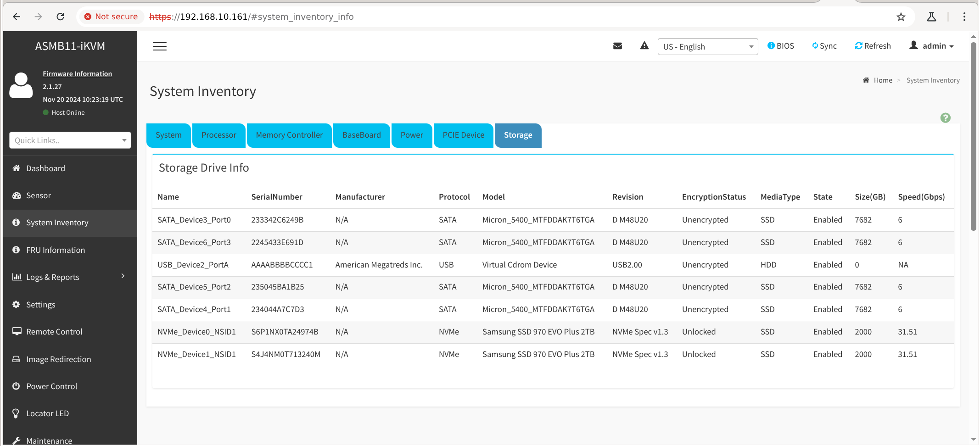The image size is (980, 446).
Task: Click the BIOS info icon
Action: 771,45
